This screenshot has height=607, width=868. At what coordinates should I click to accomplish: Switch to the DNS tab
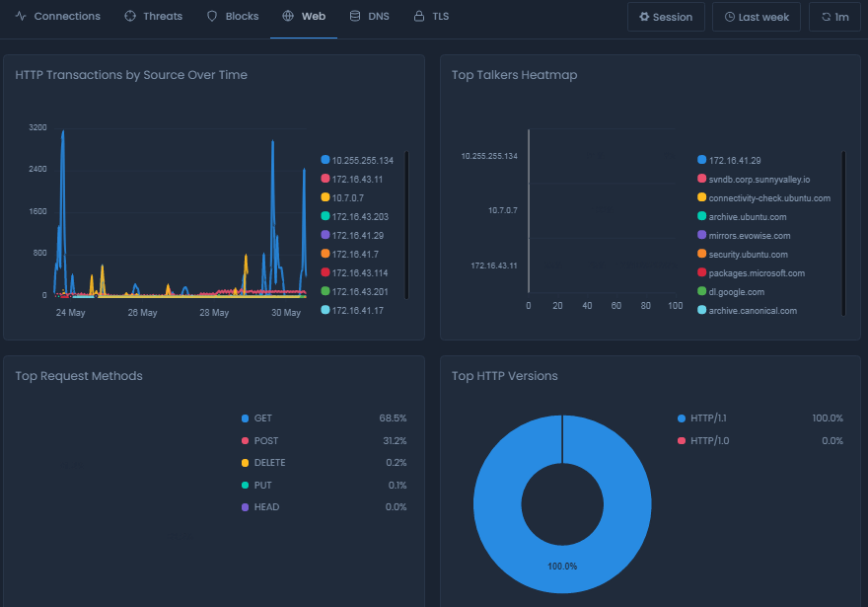[369, 16]
